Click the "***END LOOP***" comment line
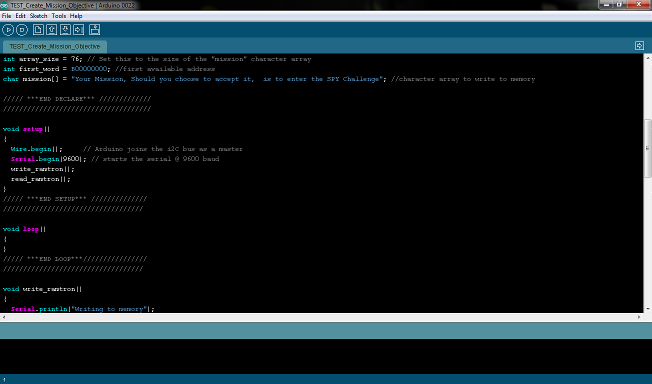The width and height of the screenshot is (652, 384). (75, 259)
